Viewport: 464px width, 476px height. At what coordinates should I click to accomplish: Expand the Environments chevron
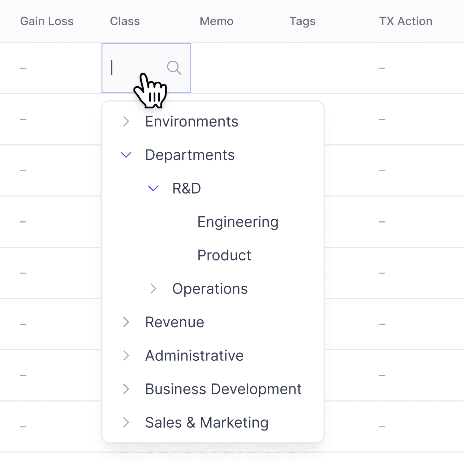[126, 121]
